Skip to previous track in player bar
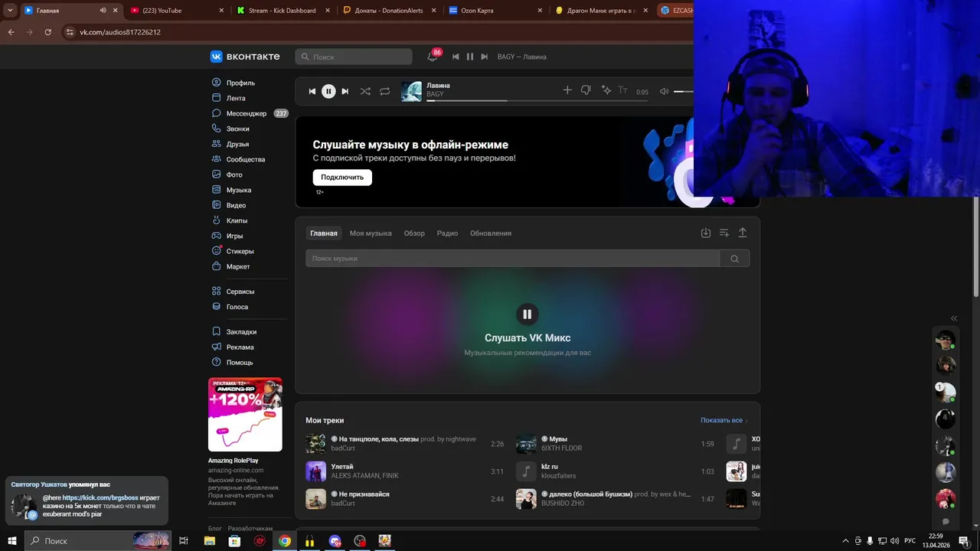Image resolution: width=980 pixels, height=551 pixels. [x=312, y=91]
